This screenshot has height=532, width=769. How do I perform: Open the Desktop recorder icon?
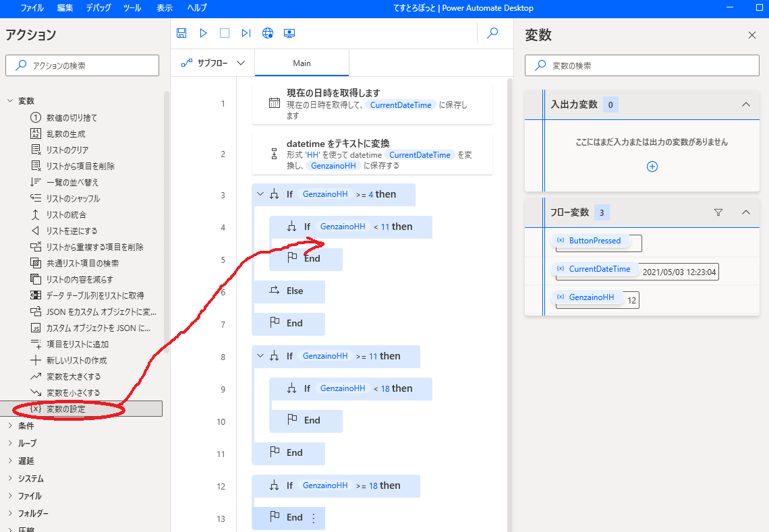coord(289,33)
